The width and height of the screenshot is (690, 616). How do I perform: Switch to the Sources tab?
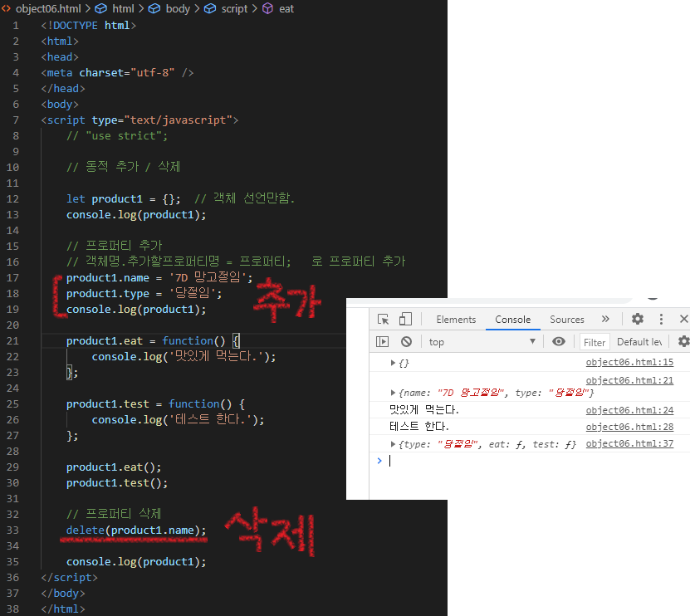click(x=567, y=320)
